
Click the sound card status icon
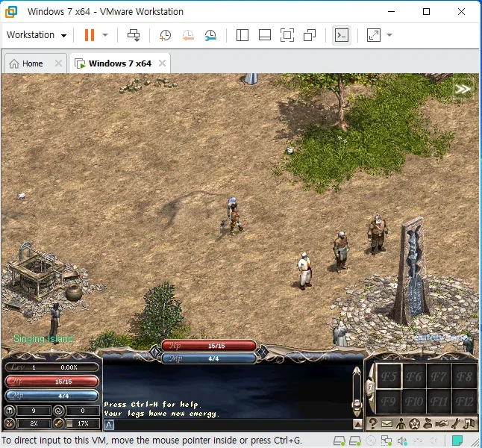pyautogui.click(x=401, y=441)
